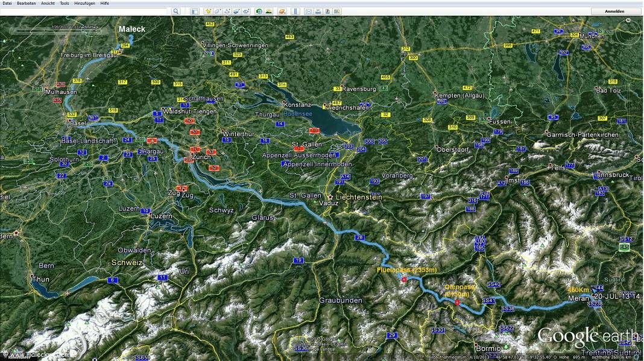The width and height of the screenshot is (644, 361).
Task: Toggle sunlight across the landscape
Action: 268,11
